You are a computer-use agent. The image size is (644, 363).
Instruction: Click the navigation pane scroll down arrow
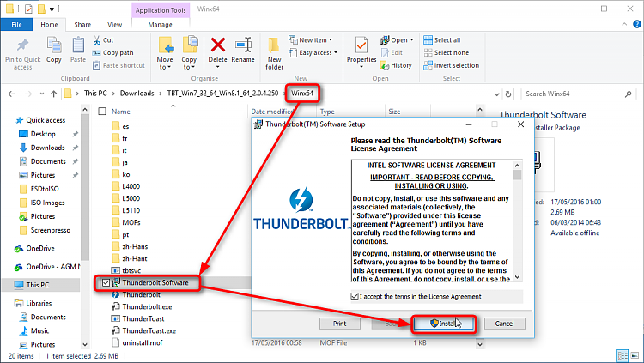coord(85,344)
